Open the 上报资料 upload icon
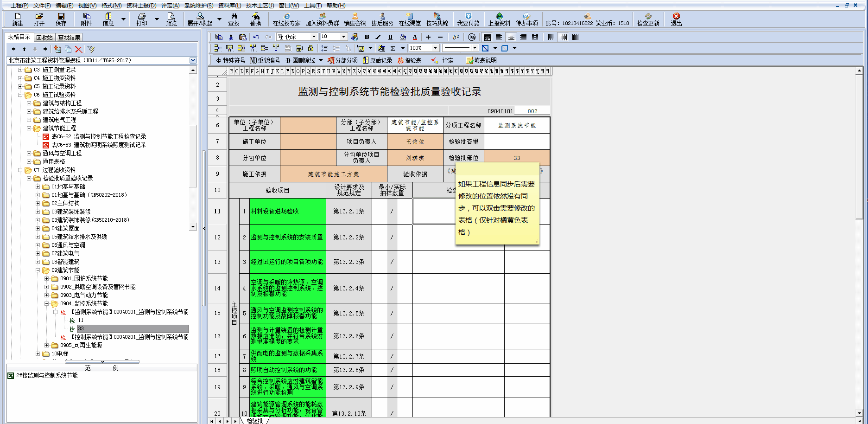Viewport: 868px width, 424px height. [499, 19]
